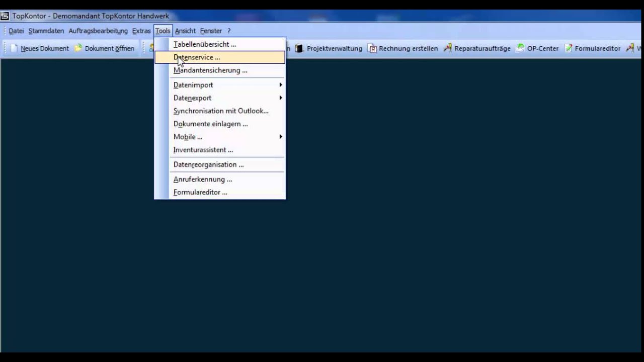Expand the Datenimport submenu
This screenshot has height=362, width=644.
point(220,85)
